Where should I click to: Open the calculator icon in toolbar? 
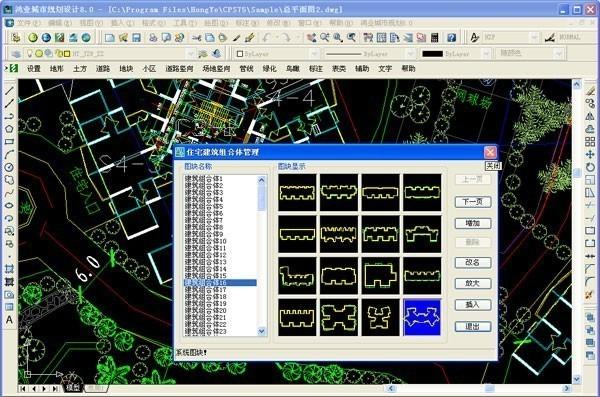434,38
